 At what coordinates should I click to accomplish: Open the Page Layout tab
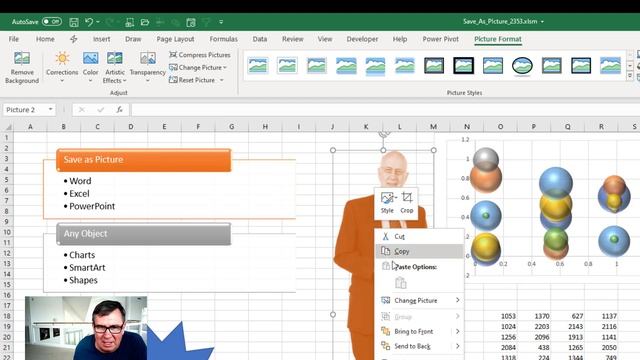pos(175,39)
